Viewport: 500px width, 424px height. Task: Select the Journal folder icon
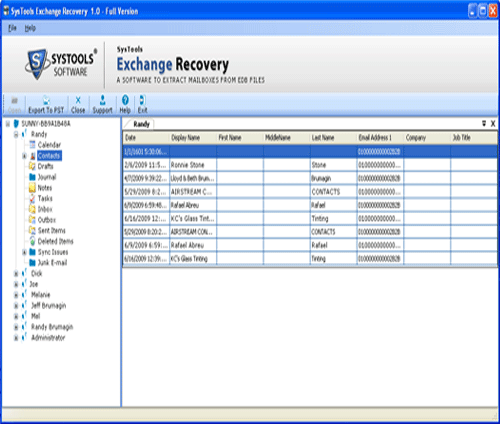point(32,177)
